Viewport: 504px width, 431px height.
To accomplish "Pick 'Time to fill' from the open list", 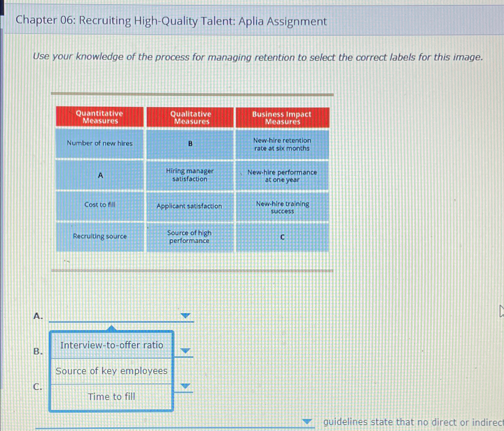I will tap(111, 397).
